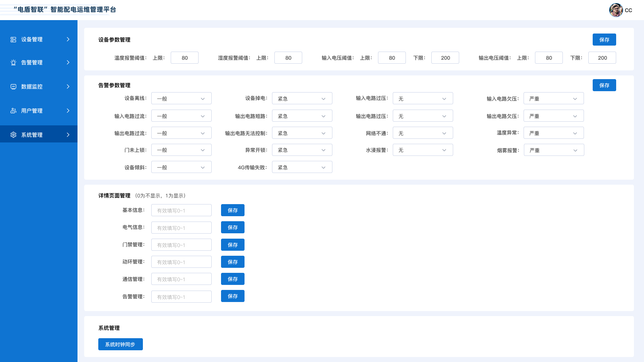
Task: Click the 温度报警阈值 upper limit field
Action: (184, 58)
